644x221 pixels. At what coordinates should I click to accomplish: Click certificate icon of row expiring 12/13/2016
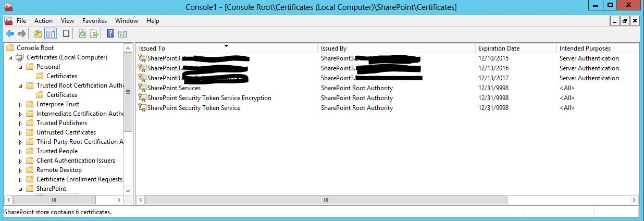142,68
